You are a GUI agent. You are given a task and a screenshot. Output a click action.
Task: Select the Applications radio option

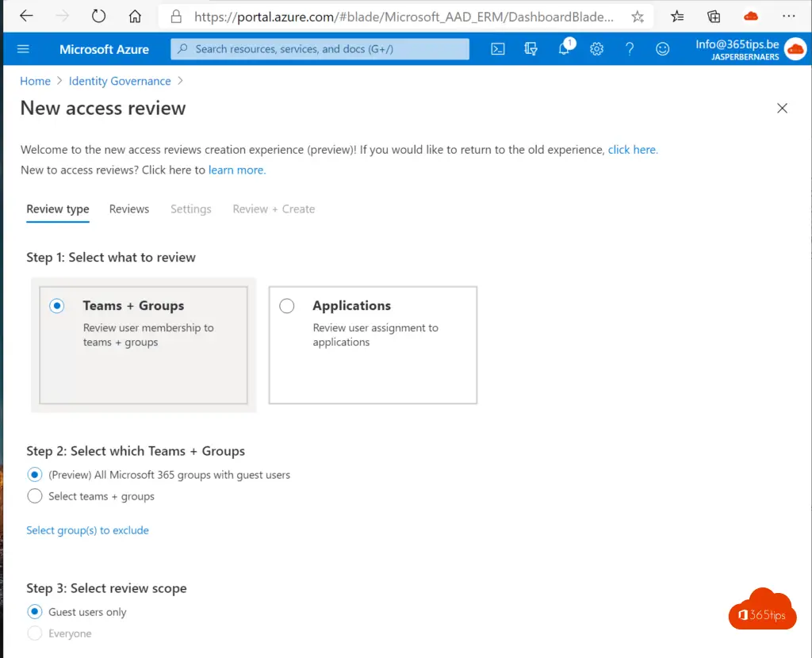(287, 306)
